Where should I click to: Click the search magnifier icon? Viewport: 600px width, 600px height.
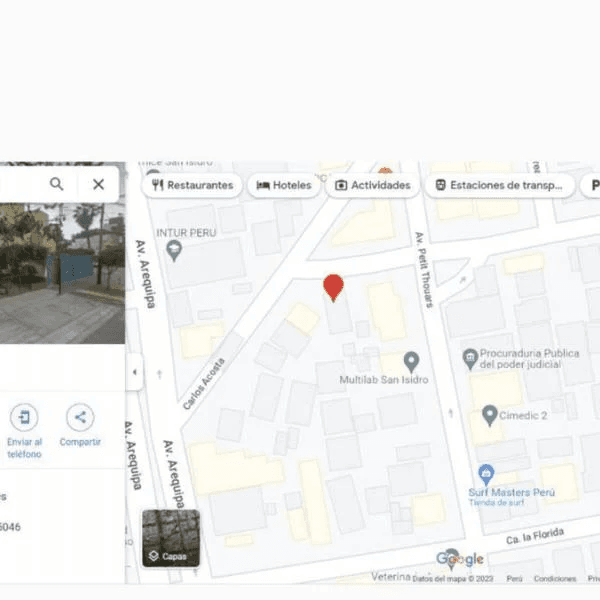[x=57, y=184]
